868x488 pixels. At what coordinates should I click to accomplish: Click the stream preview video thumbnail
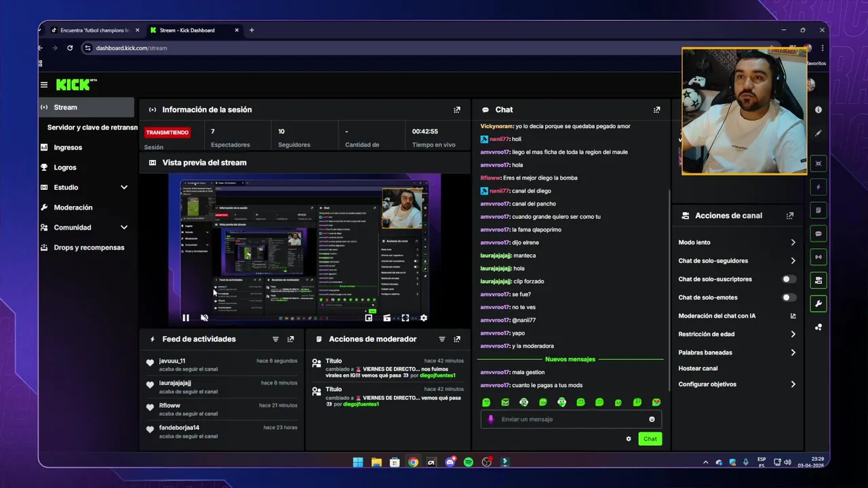coord(304,249)
